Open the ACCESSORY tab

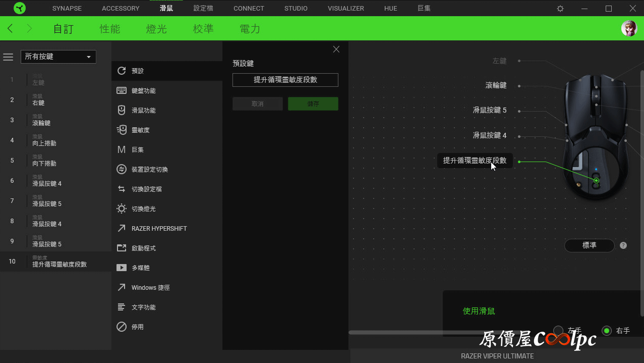click(x=121, y=9)
